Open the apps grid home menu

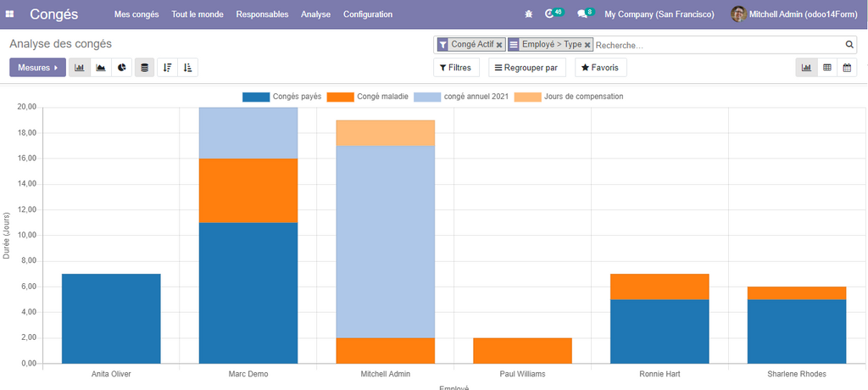coord(10,14)
